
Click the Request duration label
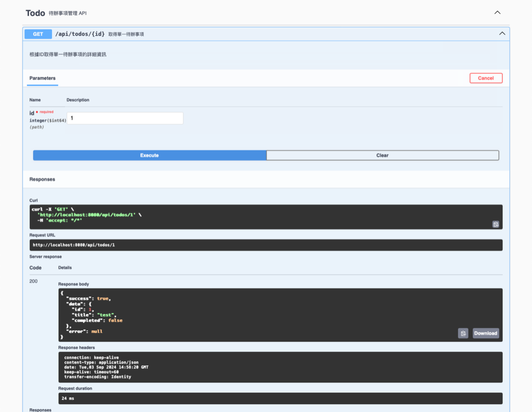75,388
